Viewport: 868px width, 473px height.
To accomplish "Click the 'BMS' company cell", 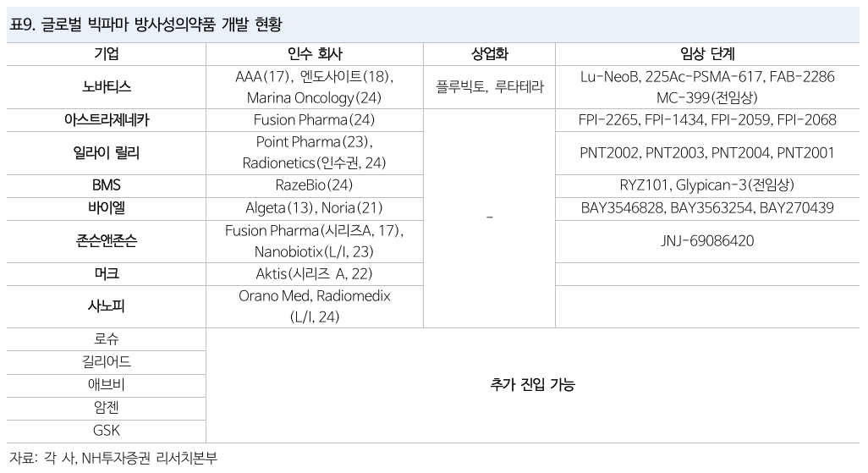I will click(x=107, y=185).
